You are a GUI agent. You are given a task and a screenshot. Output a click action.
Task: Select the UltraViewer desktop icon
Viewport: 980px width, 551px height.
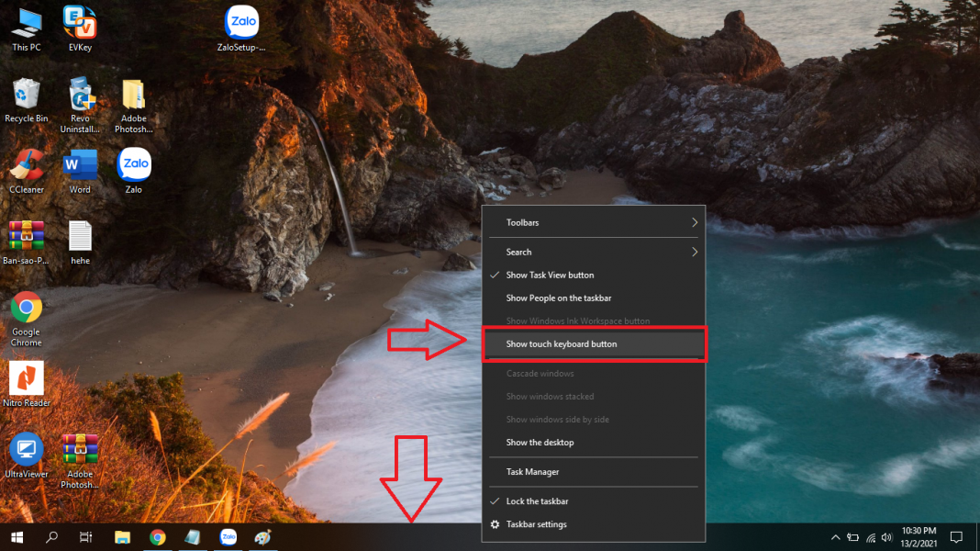(26, 453)
